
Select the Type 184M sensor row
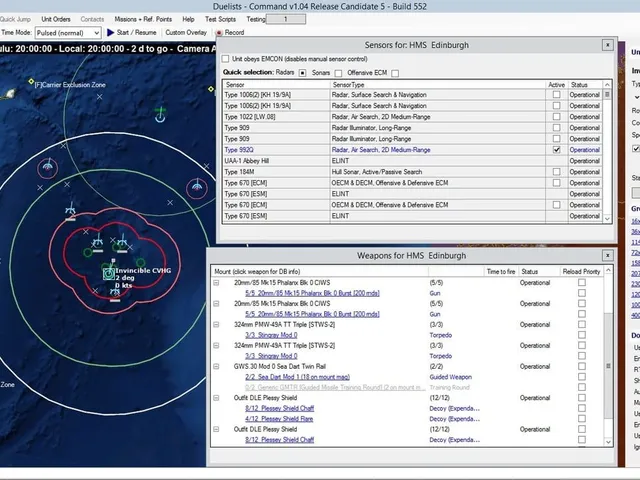pos(413,172)
